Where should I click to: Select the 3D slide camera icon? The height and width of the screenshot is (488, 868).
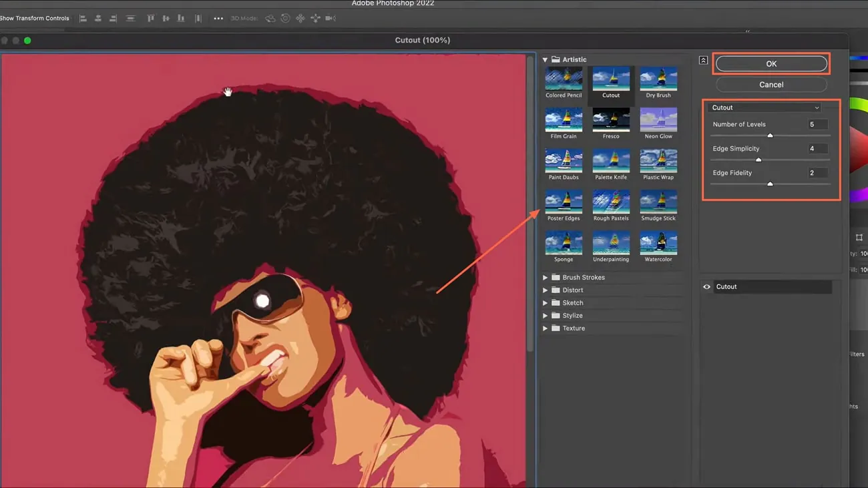(x=315, y=19)
